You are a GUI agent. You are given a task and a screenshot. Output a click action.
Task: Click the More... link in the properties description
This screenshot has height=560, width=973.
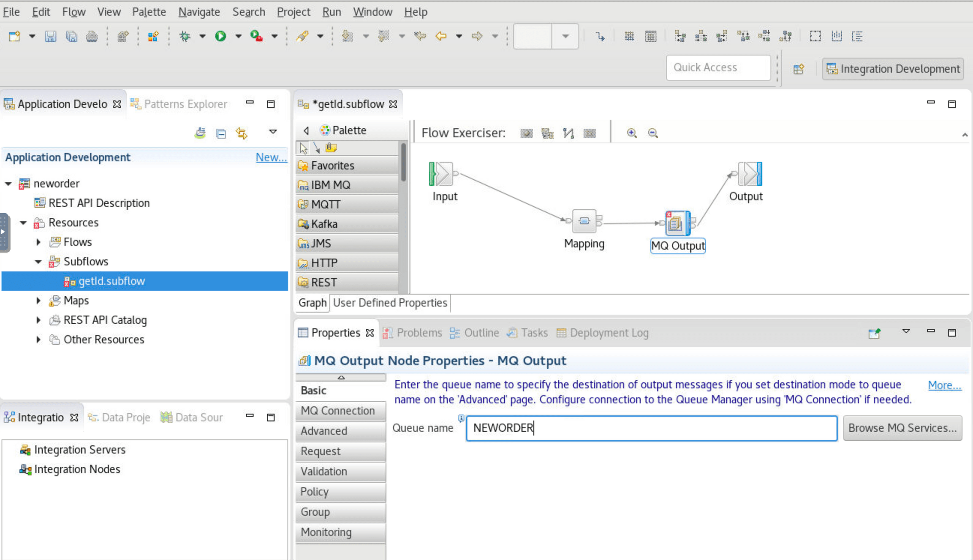[944, 385]
